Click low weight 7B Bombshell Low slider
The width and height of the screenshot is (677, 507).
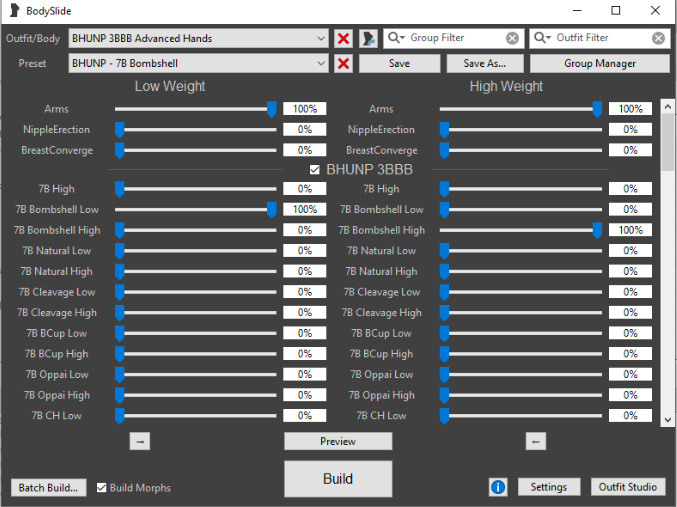tap(196, 210)
